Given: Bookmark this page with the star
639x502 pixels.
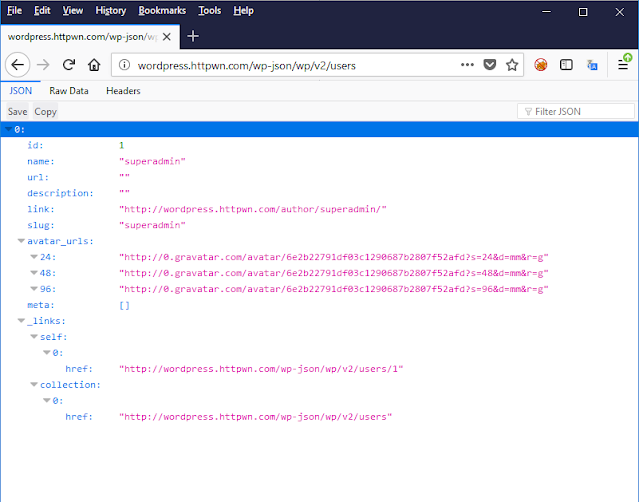Looking at the screenshot, I should pos(512,65).
